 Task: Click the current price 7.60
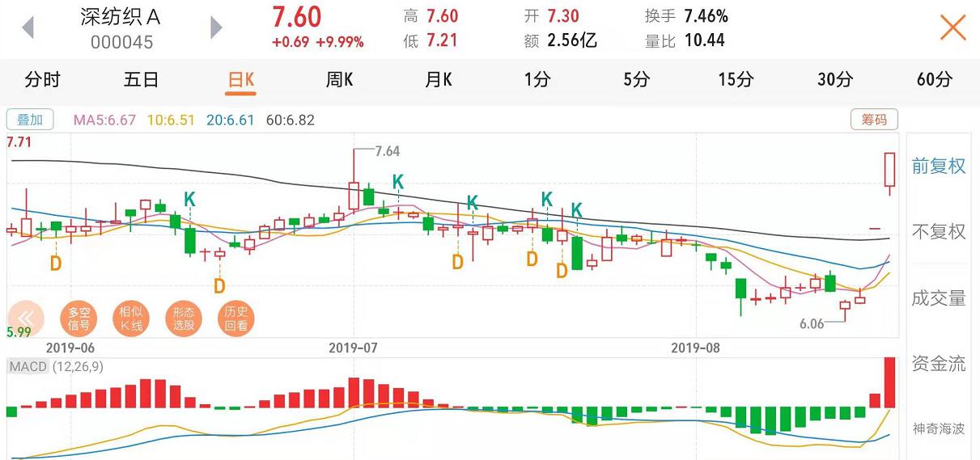(x=296, y=16)
